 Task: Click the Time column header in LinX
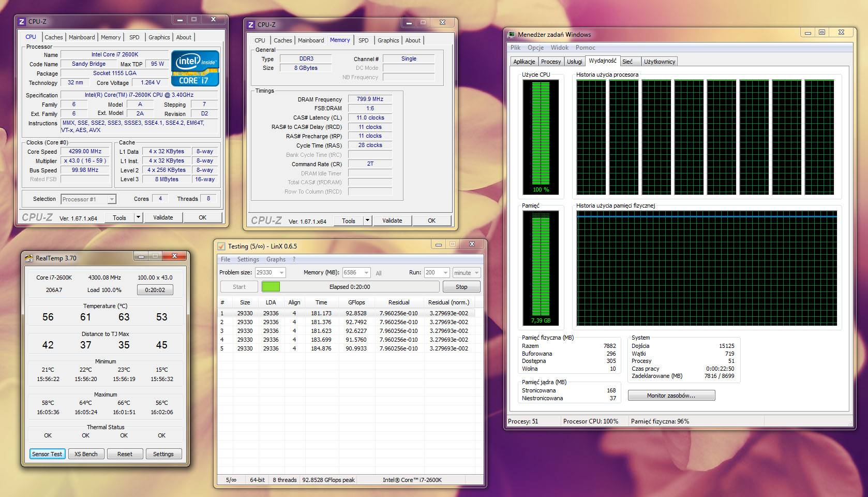(321, 303)
